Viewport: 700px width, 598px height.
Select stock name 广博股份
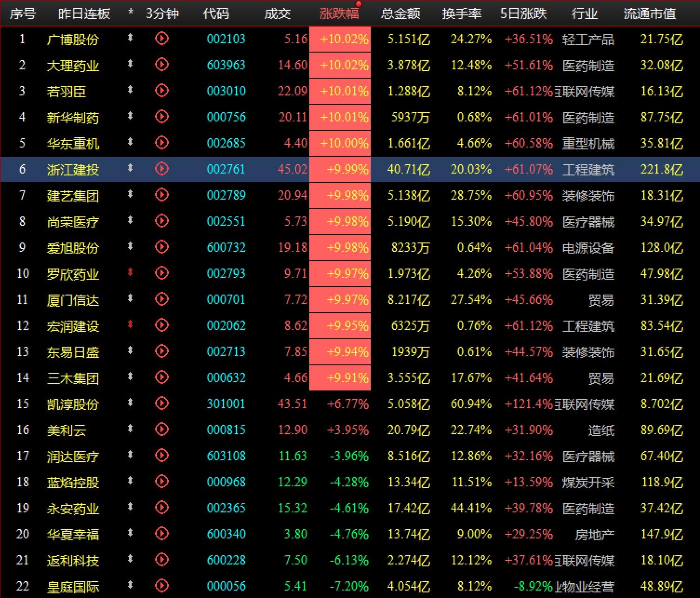[x=73, y=39]
